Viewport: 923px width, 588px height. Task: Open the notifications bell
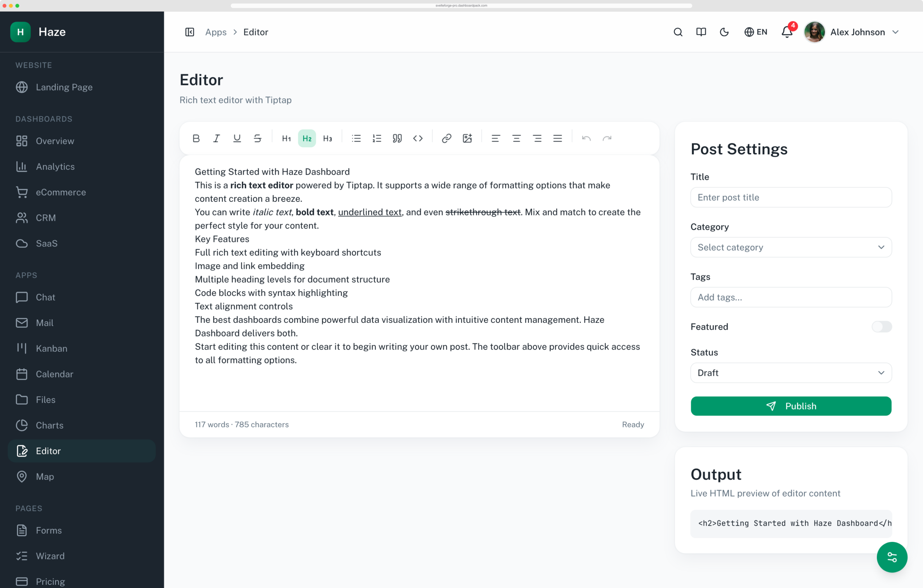coord(787,32)
